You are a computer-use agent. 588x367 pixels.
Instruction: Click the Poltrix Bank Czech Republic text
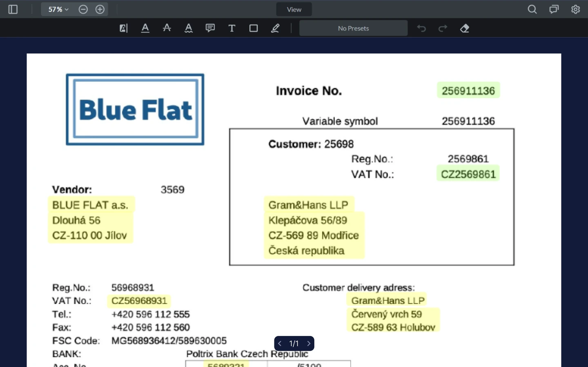[247, 354]
